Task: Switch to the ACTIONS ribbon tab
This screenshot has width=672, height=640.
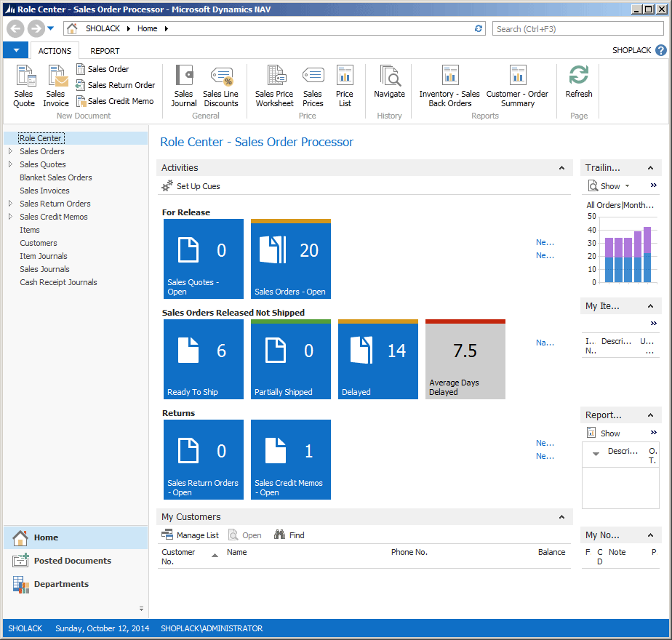Action: (x=55, y=51)
